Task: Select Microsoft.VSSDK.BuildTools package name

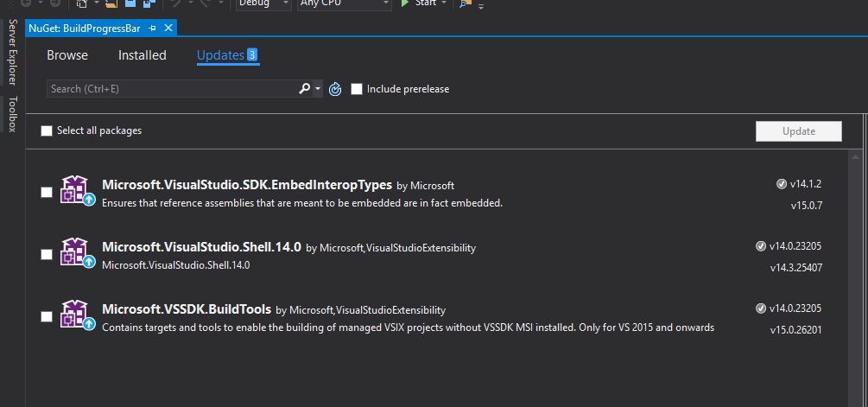Action: (x=187, y=309)
